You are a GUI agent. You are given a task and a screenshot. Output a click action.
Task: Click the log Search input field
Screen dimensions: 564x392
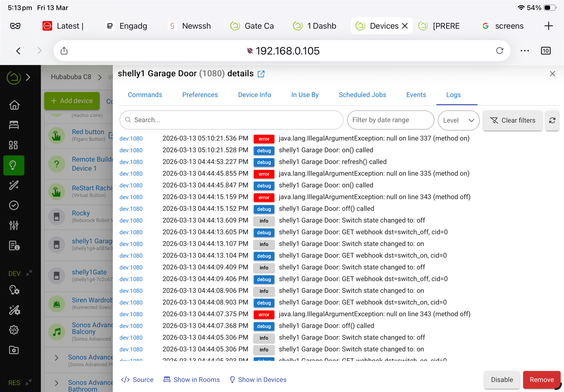[231, 120]
